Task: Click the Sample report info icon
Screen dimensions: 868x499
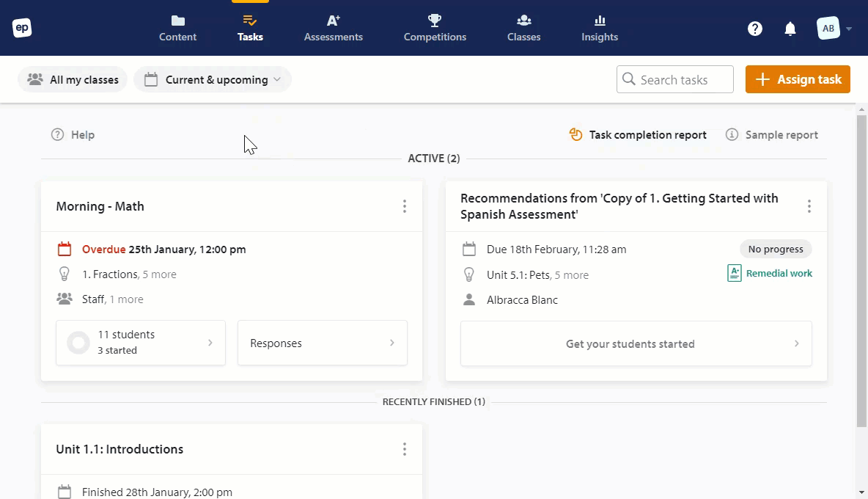Action: pos(732,134)
